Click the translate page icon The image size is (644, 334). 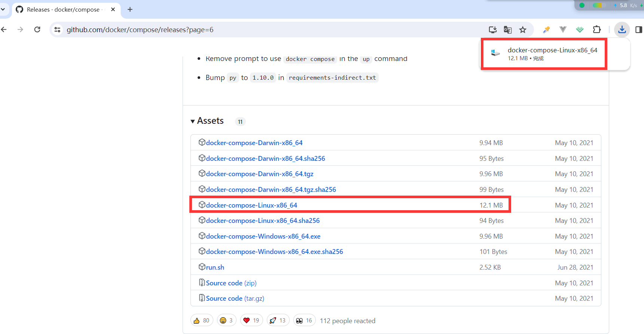pos(507,30)
